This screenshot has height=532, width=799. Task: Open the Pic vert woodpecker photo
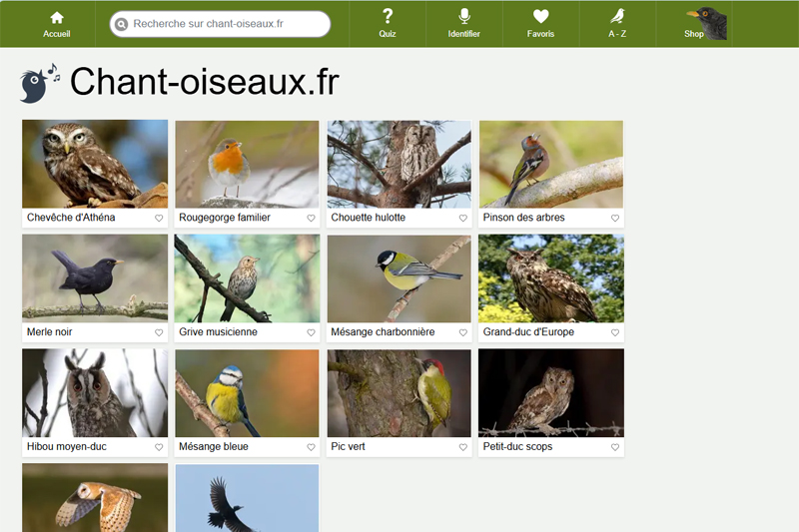point(399,393)
